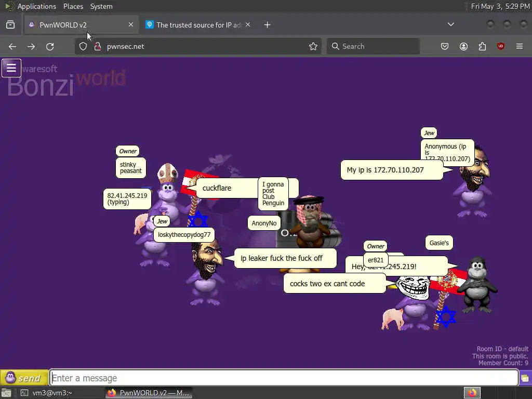The width and height of the screenshot is (532, 399).
Task: Open the System menu
Action: [101, 6]
